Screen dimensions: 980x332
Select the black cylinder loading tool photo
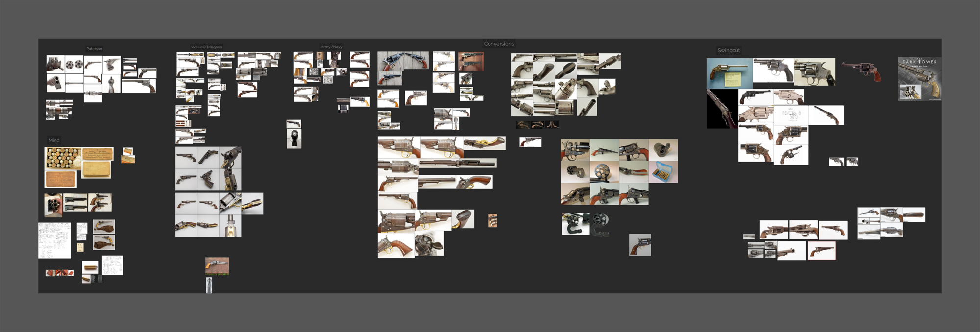pyautogui.click(x=576, y=223)
